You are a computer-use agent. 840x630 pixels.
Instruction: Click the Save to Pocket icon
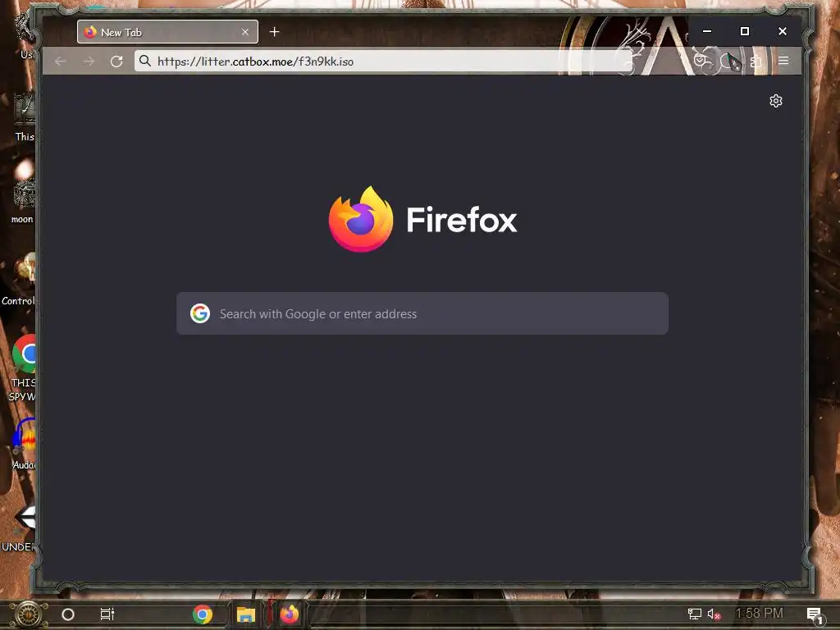(701, 61)
